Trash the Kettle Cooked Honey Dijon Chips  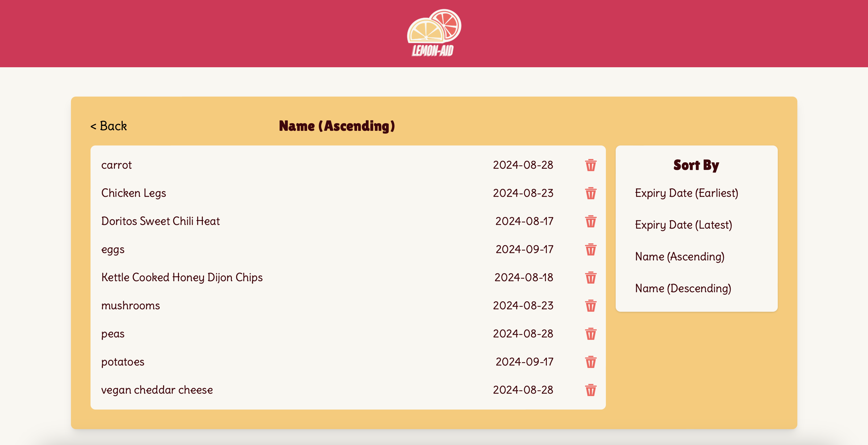(590, 278)
